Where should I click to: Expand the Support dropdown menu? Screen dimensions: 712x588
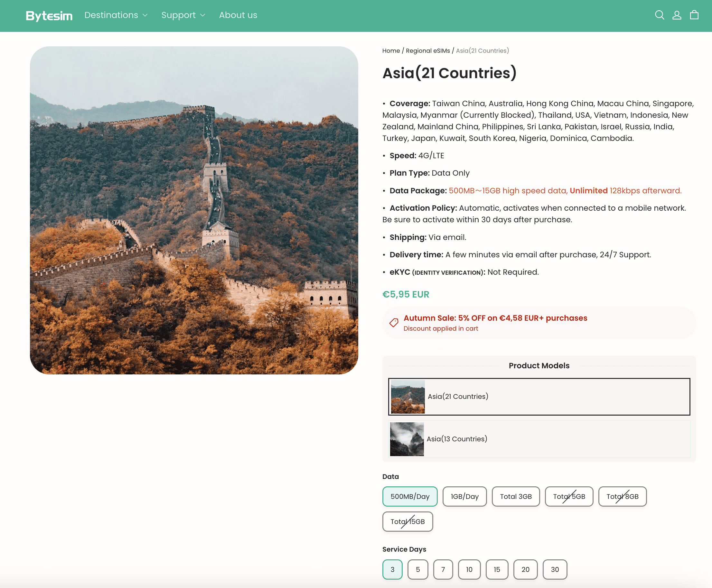(x=183, y=15)
